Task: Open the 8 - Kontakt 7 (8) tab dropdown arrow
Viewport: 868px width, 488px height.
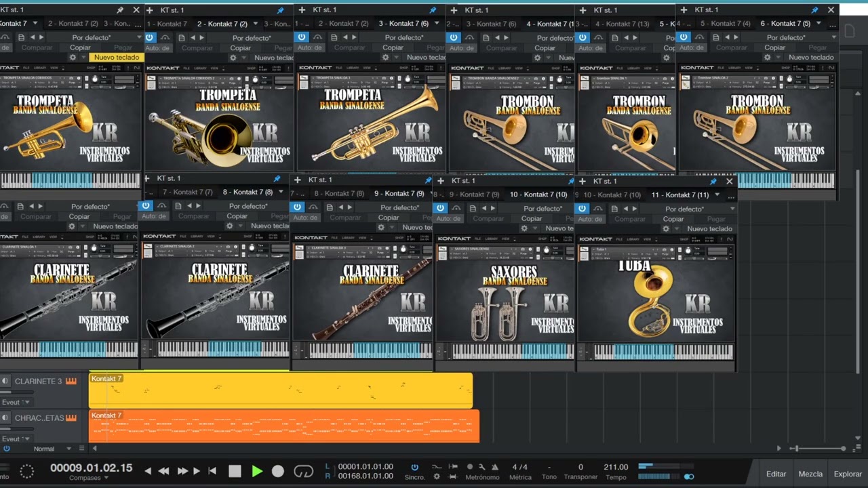Action: [281, 192]
